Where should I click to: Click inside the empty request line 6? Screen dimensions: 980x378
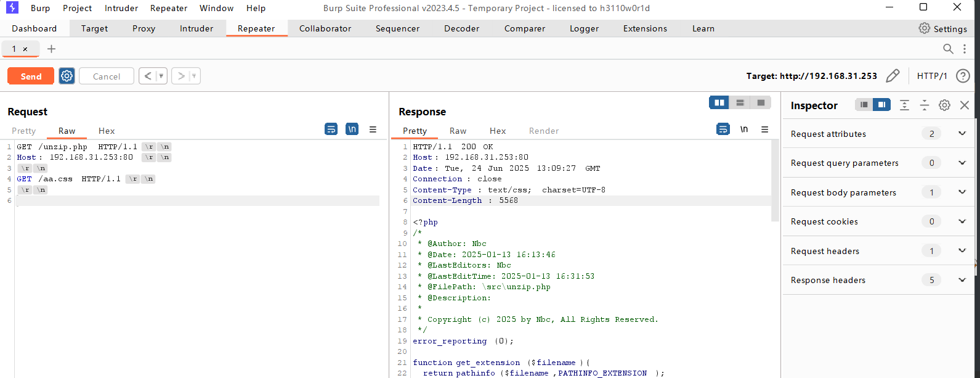[197, 200]
